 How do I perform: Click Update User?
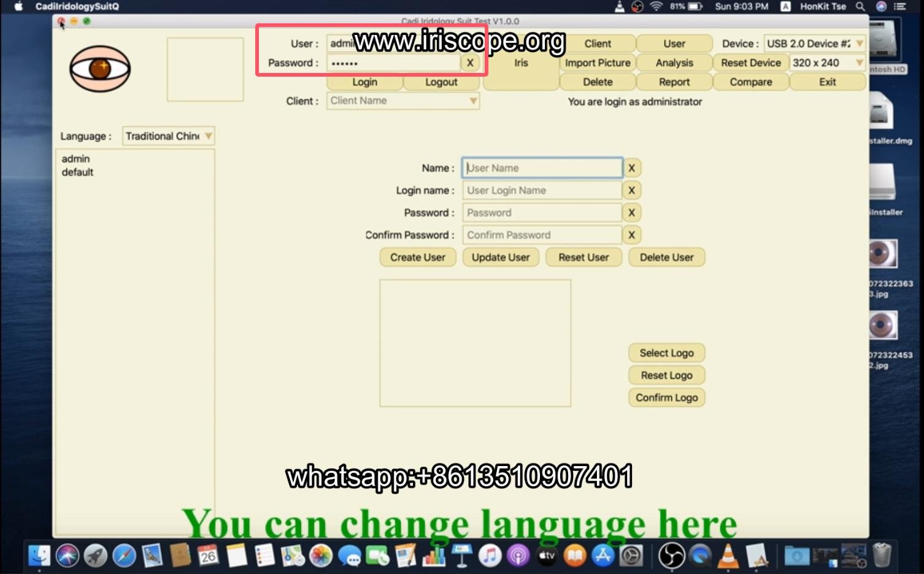tap(501, 257)
